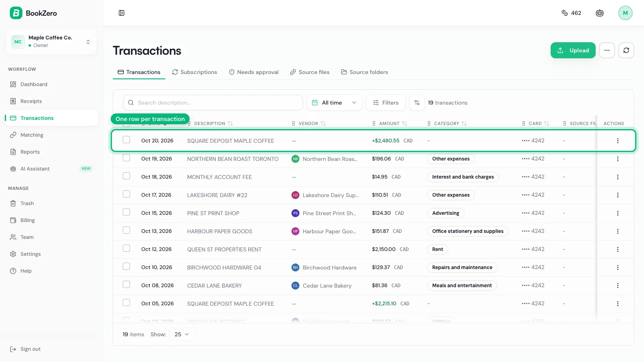Screen dimensions: 644x362
Task: Sort by Amount column arrows
Action: click(x=405, y=123)
